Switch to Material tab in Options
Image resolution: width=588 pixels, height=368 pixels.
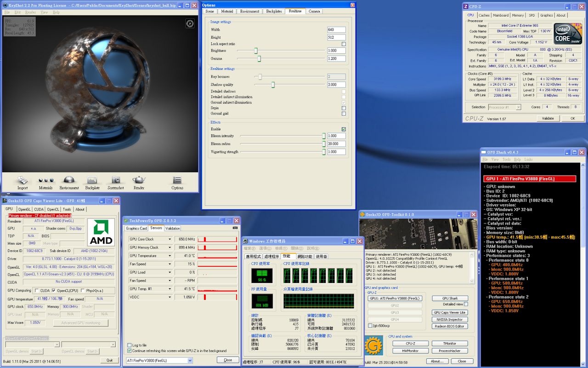pos(227,11)
